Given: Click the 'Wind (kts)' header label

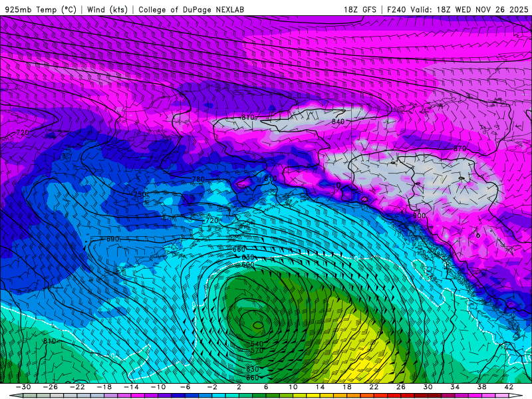Looking at the screenshot, I should tap(107, 9).
